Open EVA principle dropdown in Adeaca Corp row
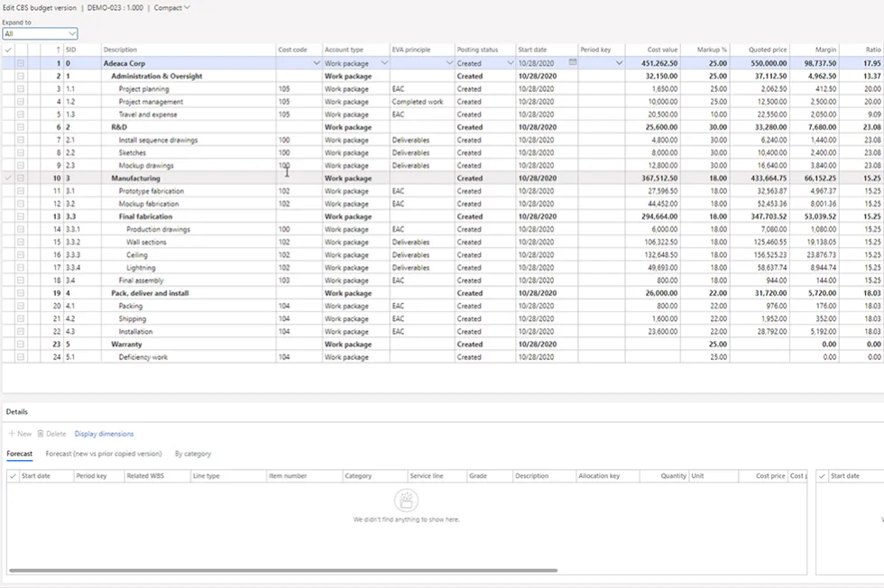The height and width of the screenshot is (588, 884). (x=449, y=63)
